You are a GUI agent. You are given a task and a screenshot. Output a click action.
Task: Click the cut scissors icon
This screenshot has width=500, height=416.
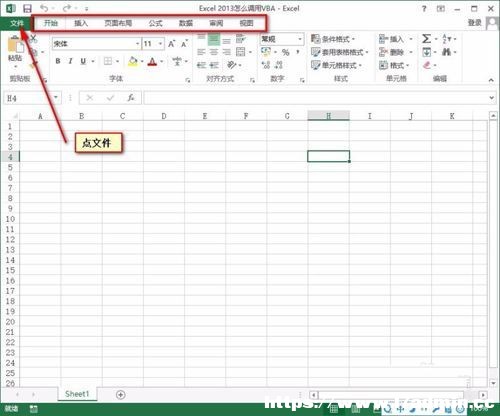click(33, 39)
